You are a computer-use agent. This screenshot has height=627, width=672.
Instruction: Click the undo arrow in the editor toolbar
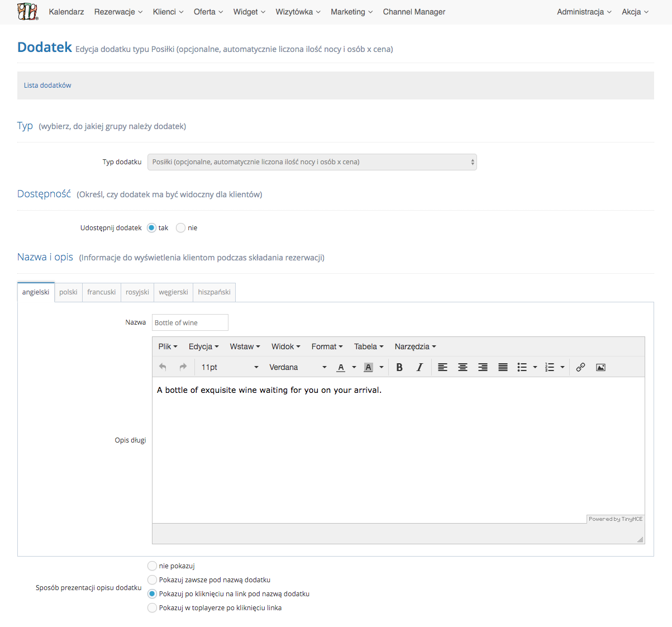pos(163,367)
